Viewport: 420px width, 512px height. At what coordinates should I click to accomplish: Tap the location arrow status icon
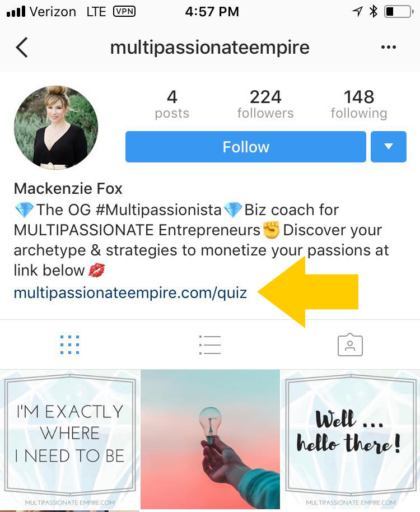click(357, 12)
